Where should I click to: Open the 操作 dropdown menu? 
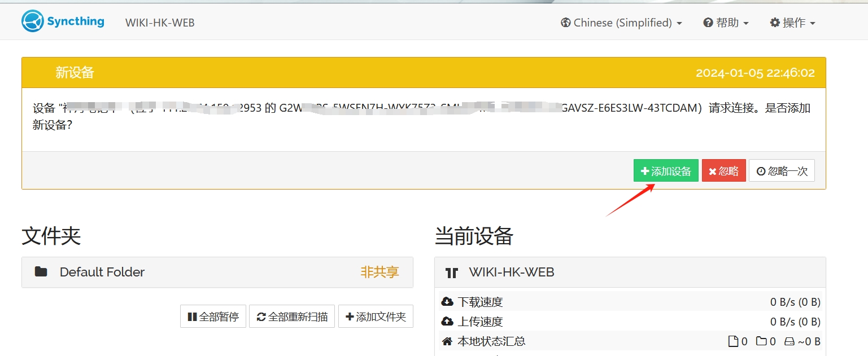pos(793,23)
